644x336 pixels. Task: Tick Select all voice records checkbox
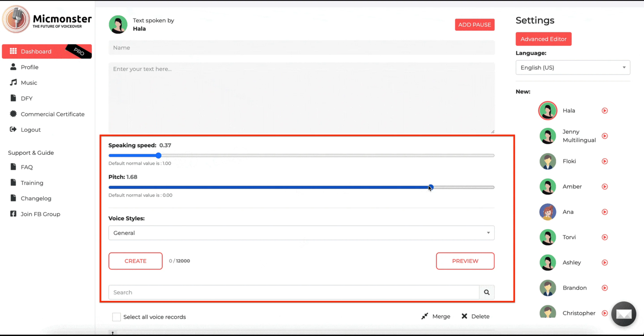[x=116, y=317]
